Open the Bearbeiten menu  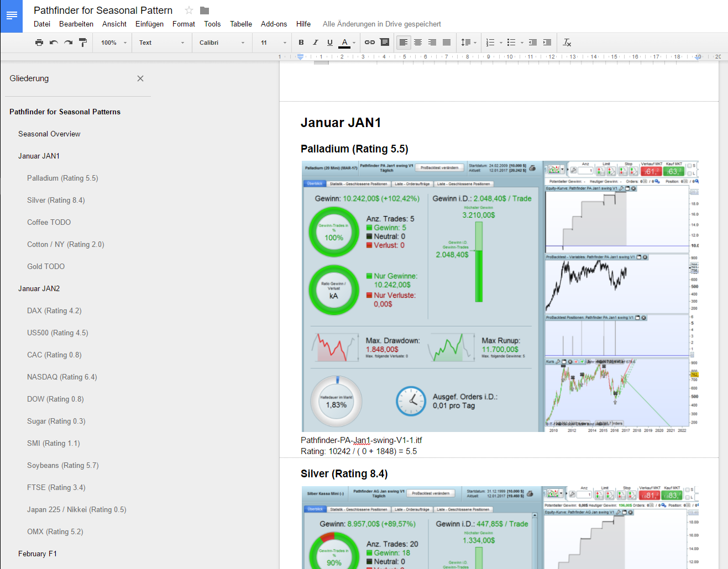click(x=76, y=24)
